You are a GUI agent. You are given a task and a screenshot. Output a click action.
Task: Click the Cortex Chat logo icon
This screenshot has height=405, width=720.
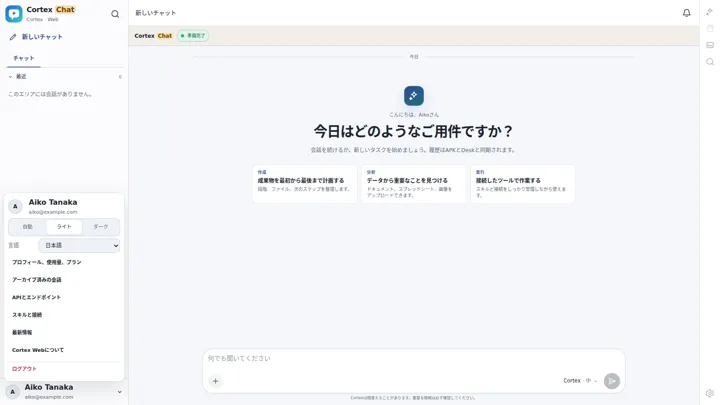click(x=14, y=14)
